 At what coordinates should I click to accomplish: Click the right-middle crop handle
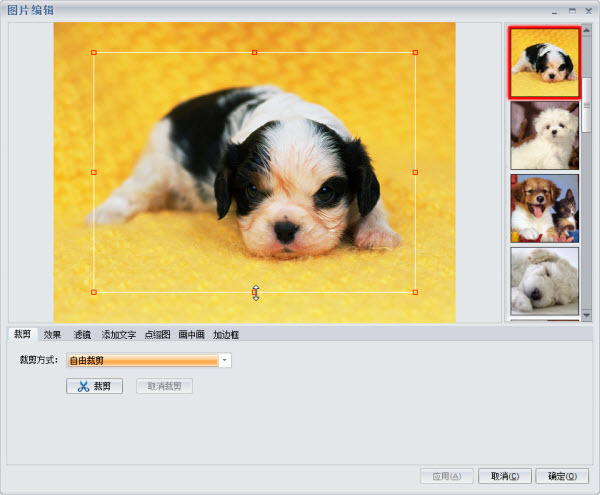click(x=415, y=172)
